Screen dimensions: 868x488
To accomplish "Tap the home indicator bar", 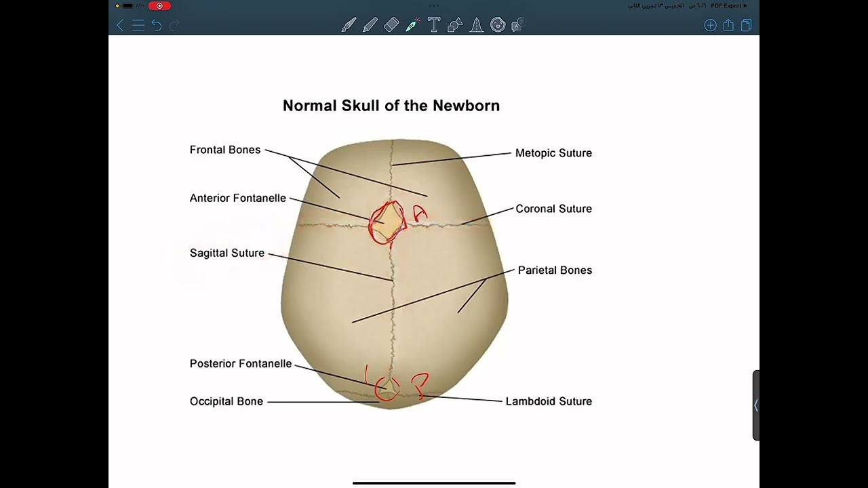I will pyautogui.click(x=434, y=483).
